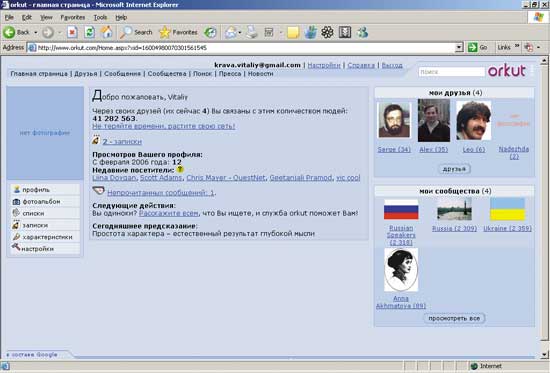Open the Tools menu
This screenshot has height=373, width=550.
(x=100, y=17)
